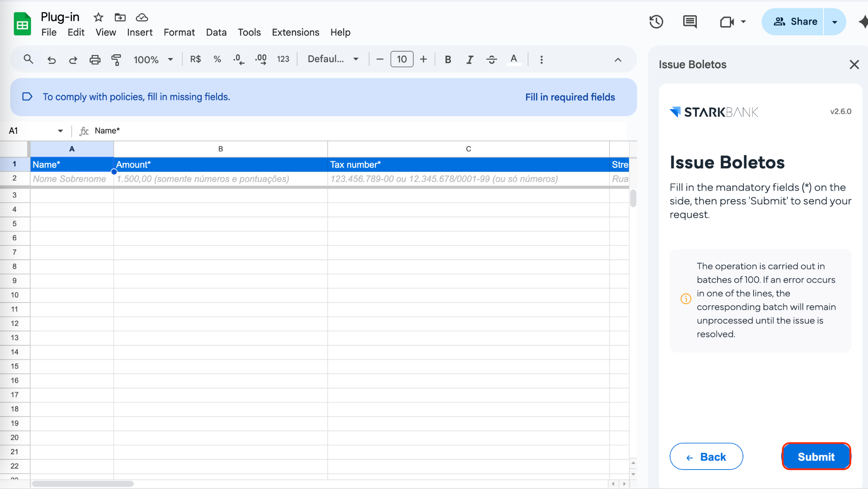Toggle bold formatting
This screenshot has width=868, height=489.
448,60
